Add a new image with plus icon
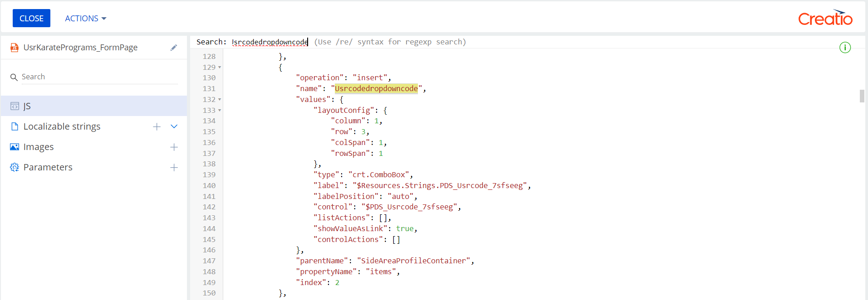This screenshot has width=868, height=300. coord(174,147)
